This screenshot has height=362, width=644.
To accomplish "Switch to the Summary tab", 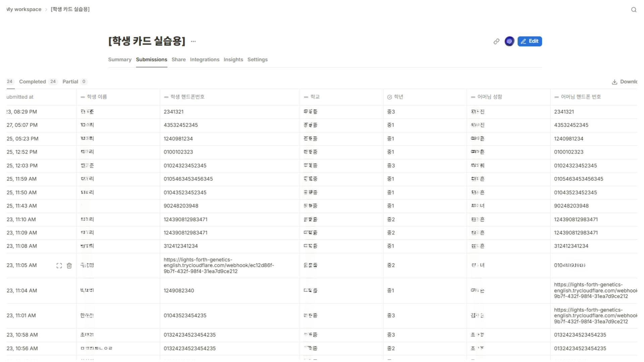I will [120, 60].
